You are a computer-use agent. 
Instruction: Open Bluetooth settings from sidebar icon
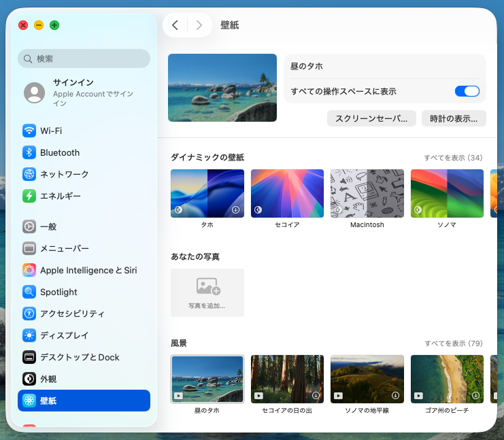click(x=29, y=152)
